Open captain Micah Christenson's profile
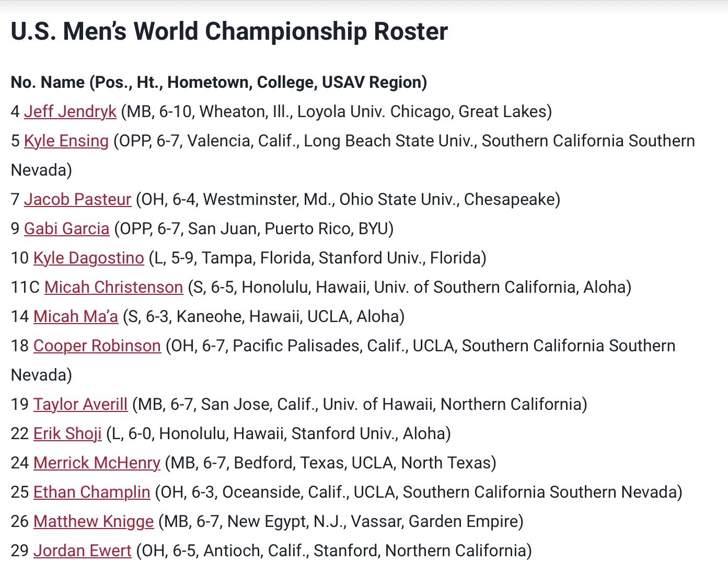Viewport: 728px width, 585px height. point(113,287)
